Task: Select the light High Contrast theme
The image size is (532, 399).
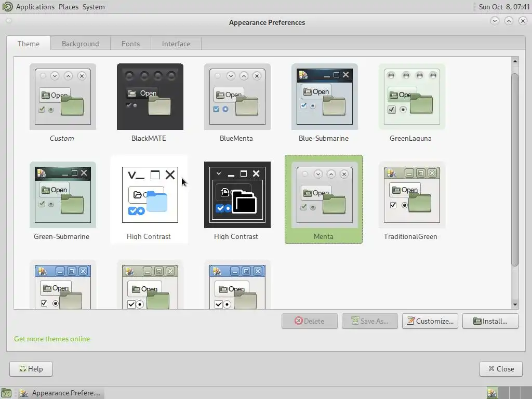Action: 150,195
